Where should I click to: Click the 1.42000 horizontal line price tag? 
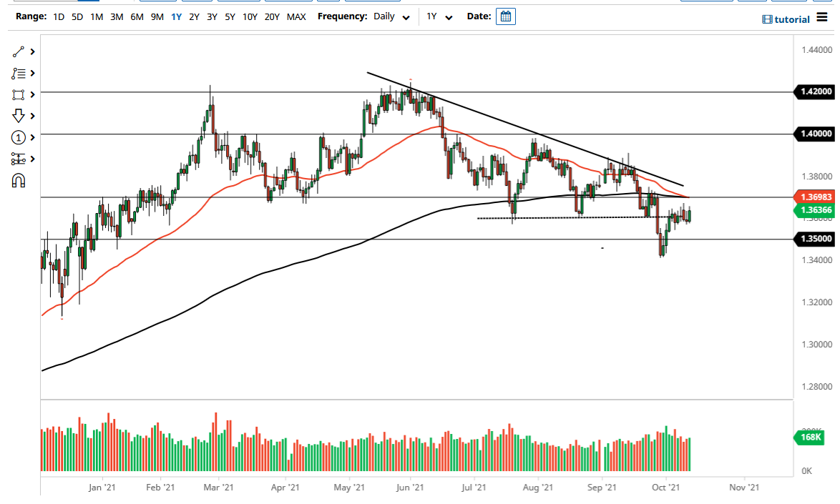point(814,92)
